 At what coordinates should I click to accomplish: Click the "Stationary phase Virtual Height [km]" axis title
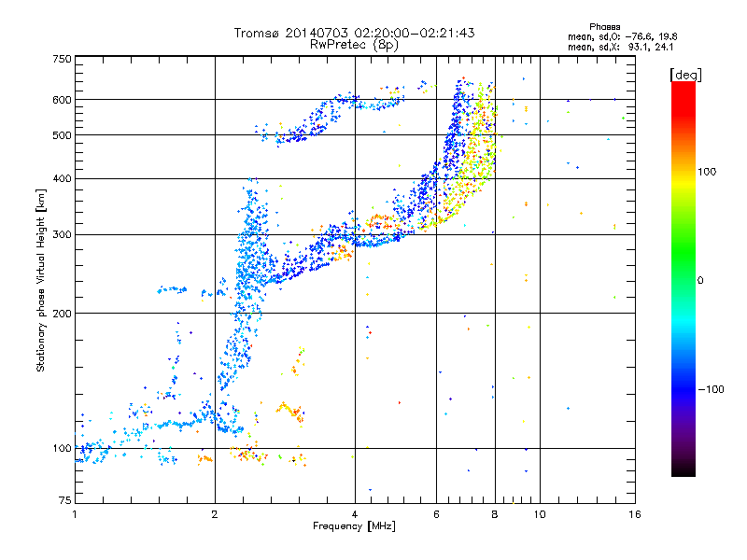(x=41, y=280)
